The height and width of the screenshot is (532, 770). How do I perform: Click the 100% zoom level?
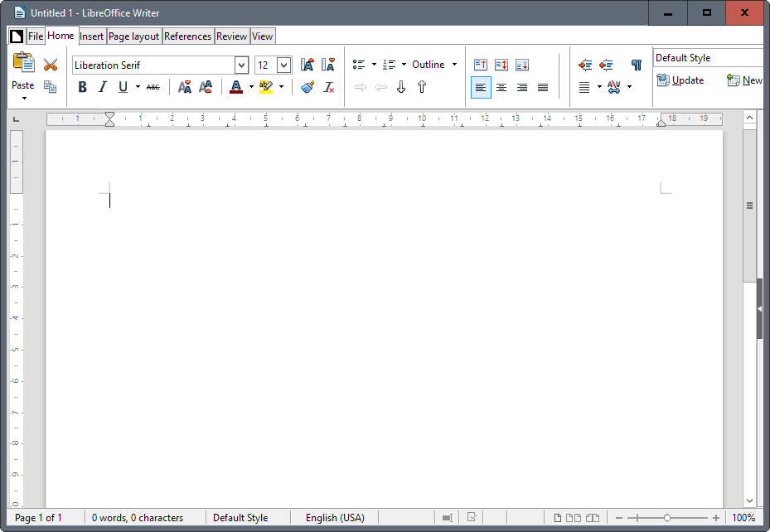[x=743, y=518]
